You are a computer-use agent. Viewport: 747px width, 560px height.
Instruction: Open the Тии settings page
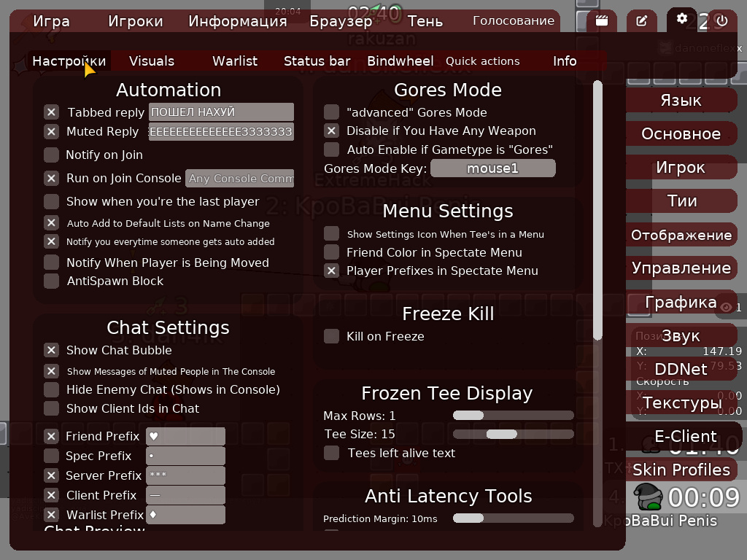681,201
